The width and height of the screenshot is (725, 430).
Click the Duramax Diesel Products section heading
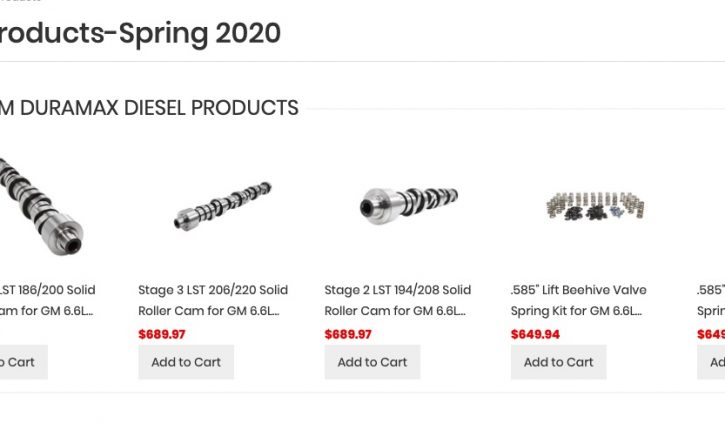point(150,108)
